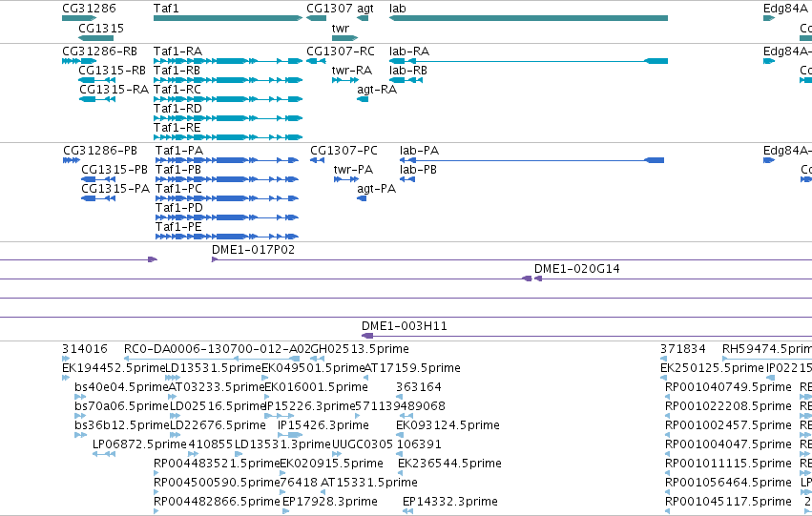Click protein CG31286-PB
Image resolution: width=812 pixels, height=516 pixels.
(x=72, y=160)
